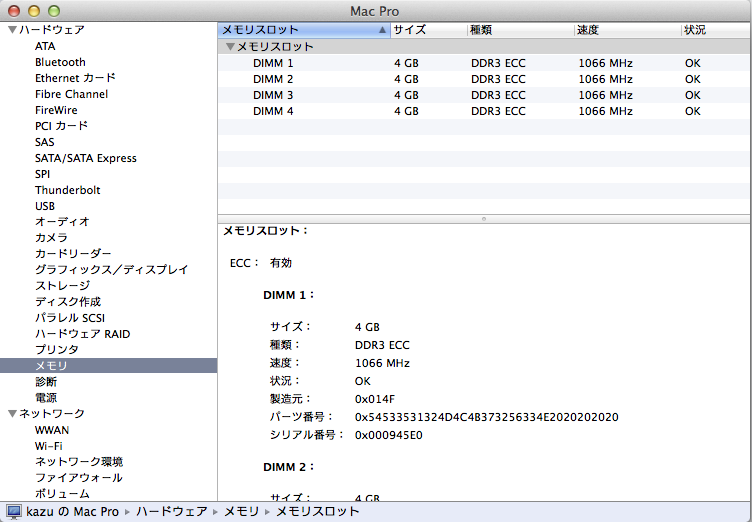Viewport: 752px width, 522px height.
Task: Click the DIMM 2 heading in details pane
Action: (289, 467)
